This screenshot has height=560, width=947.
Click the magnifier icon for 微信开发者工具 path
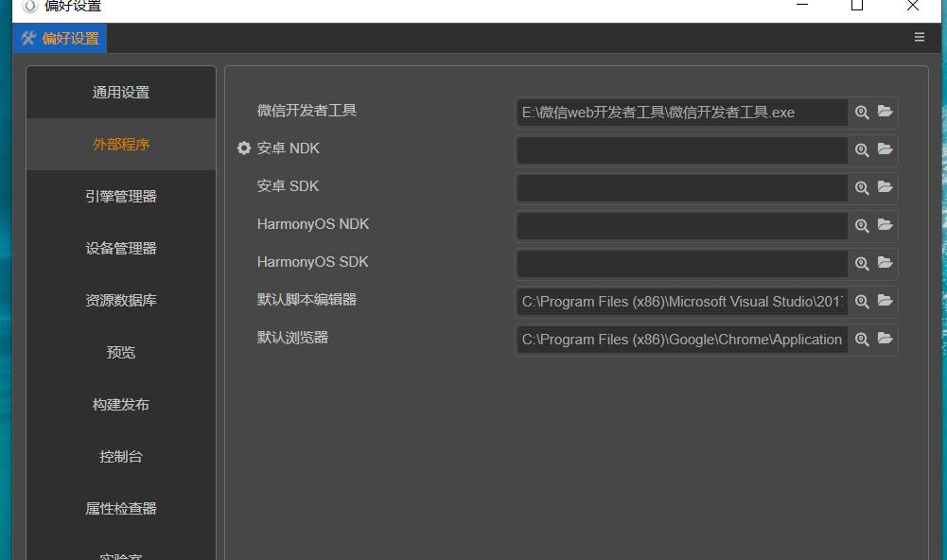coord(861,112)
